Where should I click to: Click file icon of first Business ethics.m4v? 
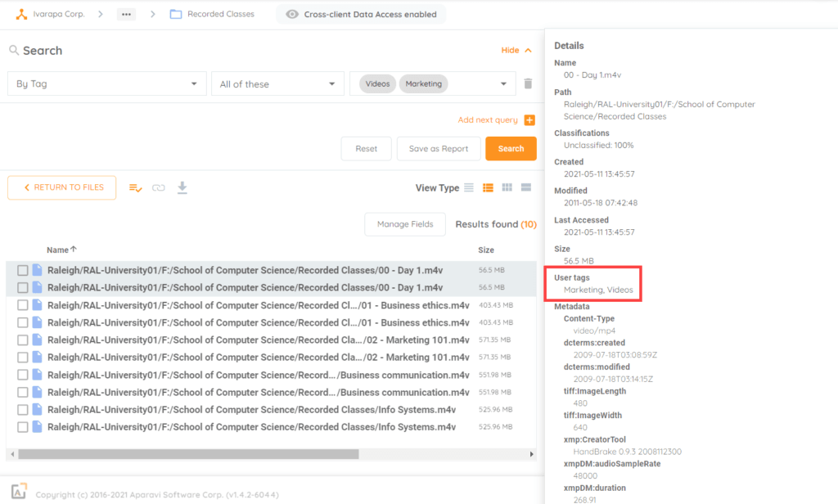tap(37, 304)
